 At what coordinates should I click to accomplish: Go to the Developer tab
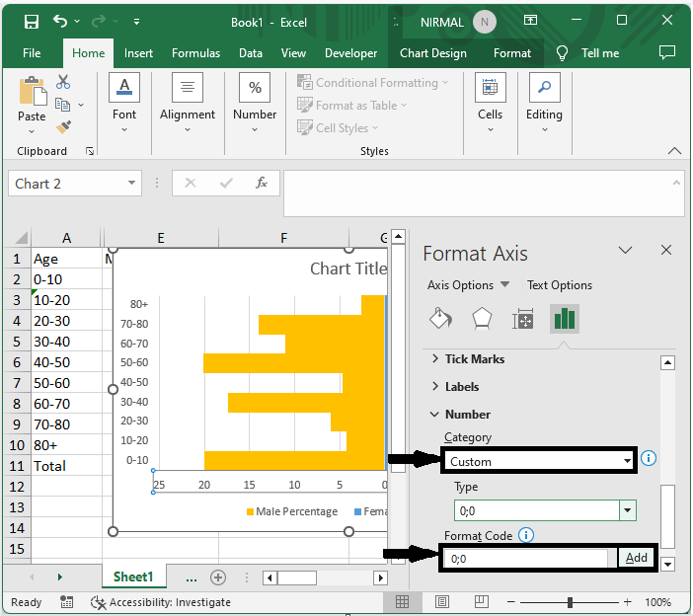tap(350, 53)
